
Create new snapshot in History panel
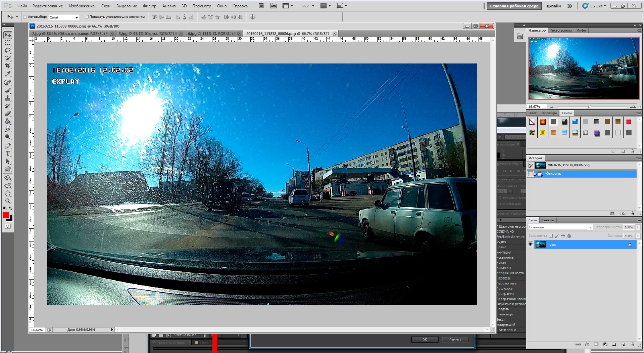(623, 213)
